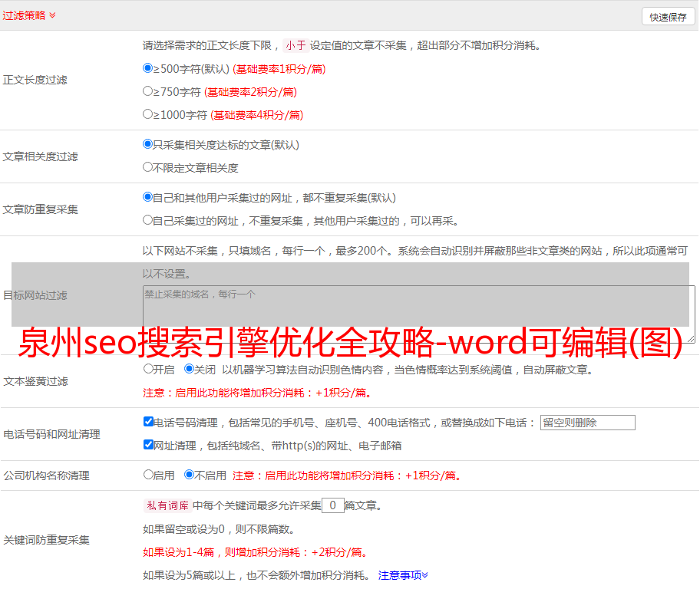
Task: Click the 留空则删除 replacement phone field
Action: coord(587,423)
